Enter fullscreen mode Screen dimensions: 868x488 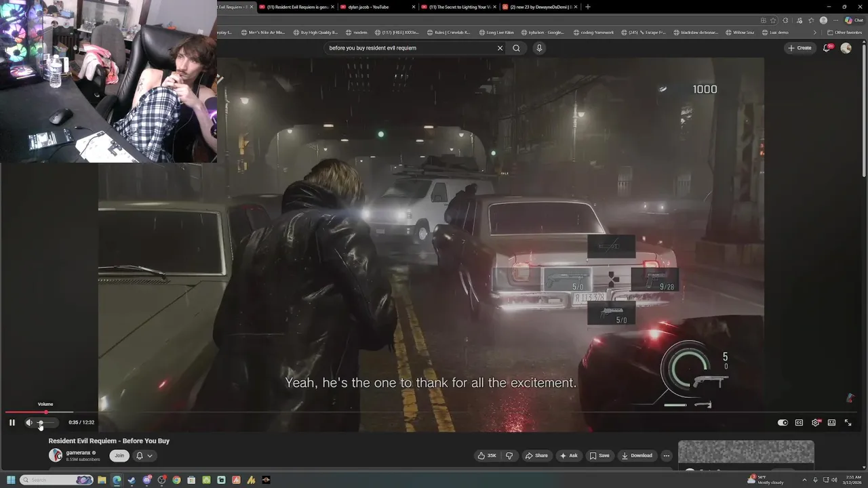(848, 422)
